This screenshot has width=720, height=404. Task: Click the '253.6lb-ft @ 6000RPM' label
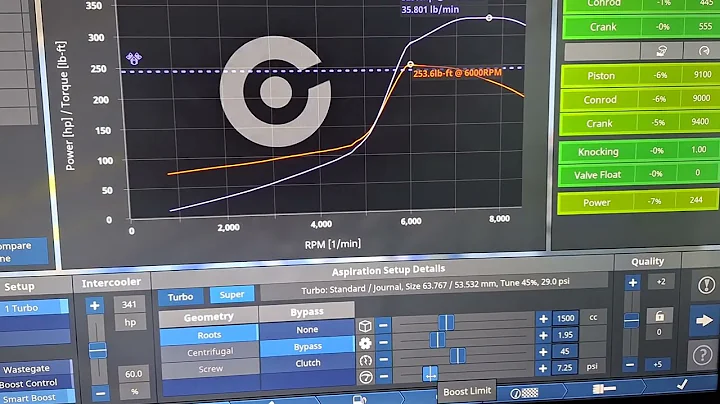457,73
